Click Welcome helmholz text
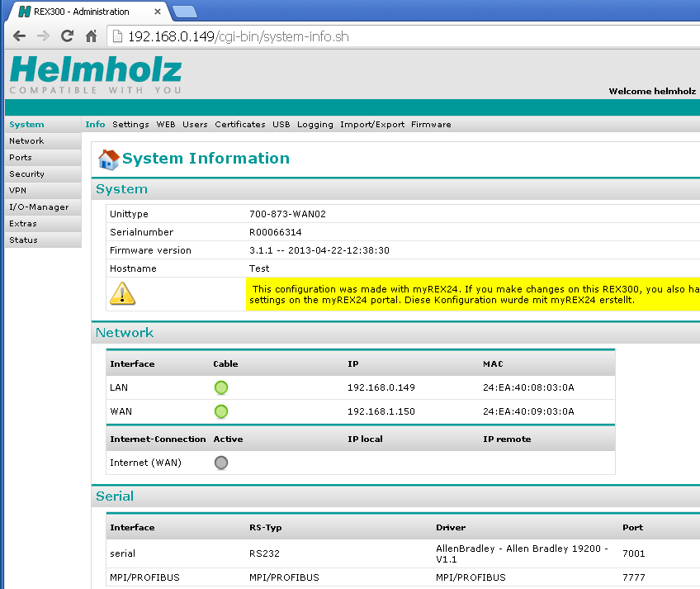This screenshot has height=589, width=700. coord(652,91)
